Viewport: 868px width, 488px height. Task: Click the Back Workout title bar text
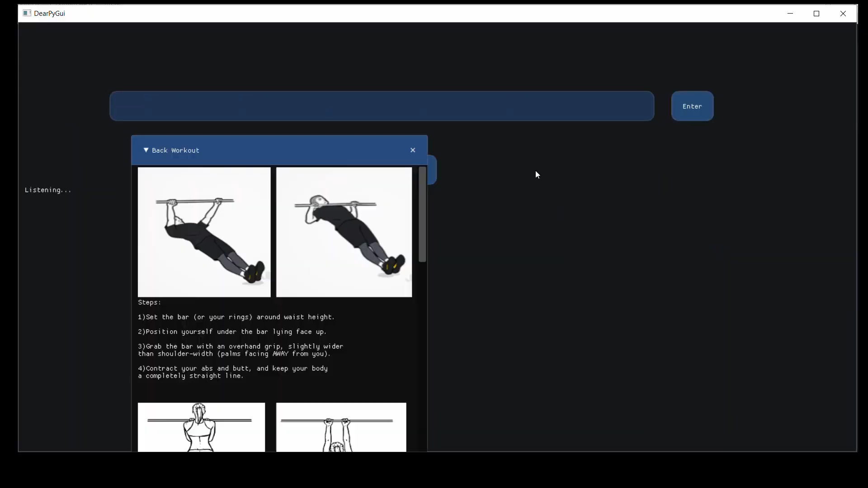[x=175, y=150]
